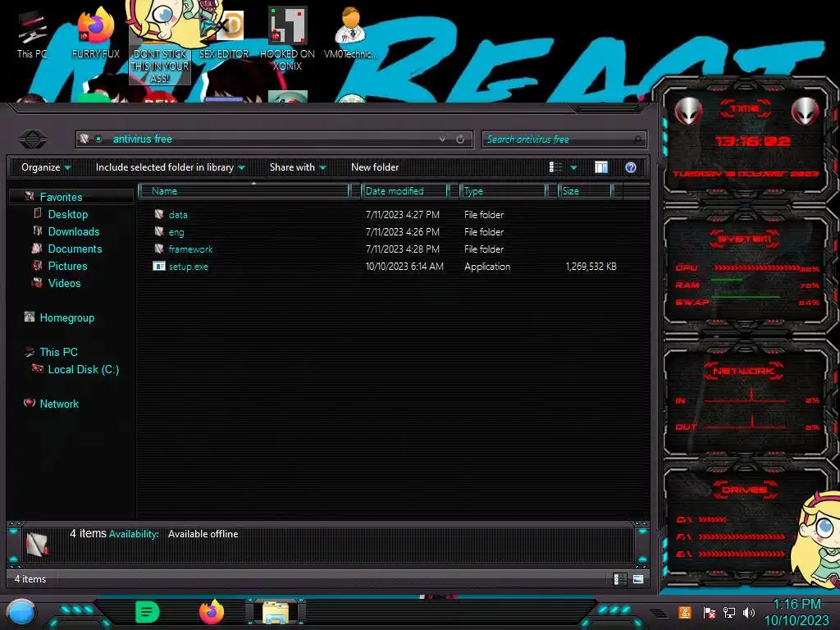Open the Share with dropdown
The width and height of the screenshot is (840, 630).
tap(298, 167)
